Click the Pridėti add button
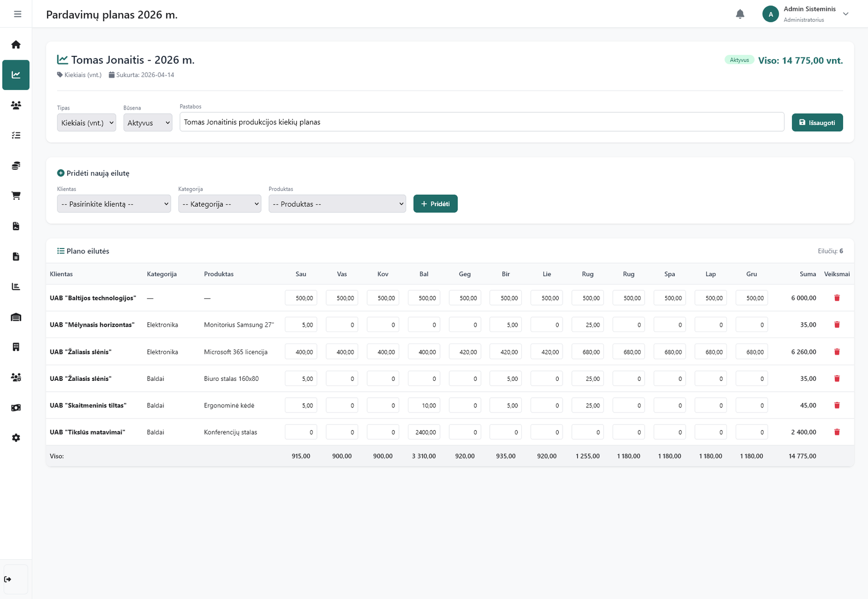The width and height of the screenshot is (868, 599). coord(435,204)
